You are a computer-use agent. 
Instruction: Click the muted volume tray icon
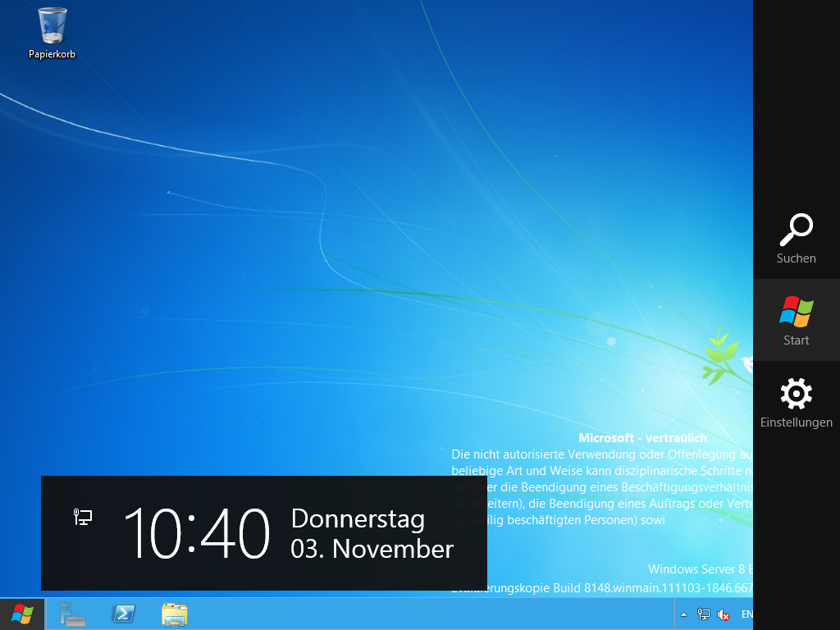point(724,614)
